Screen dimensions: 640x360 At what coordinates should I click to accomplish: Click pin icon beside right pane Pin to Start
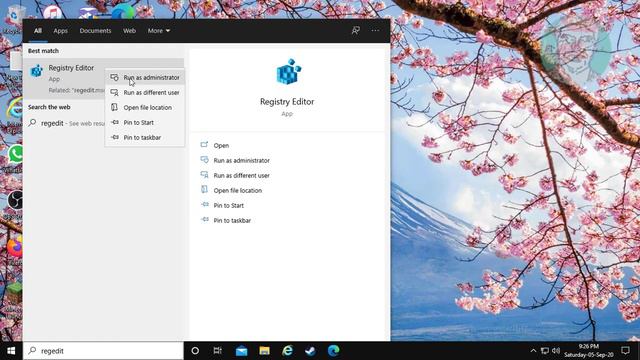click(204, 205)
